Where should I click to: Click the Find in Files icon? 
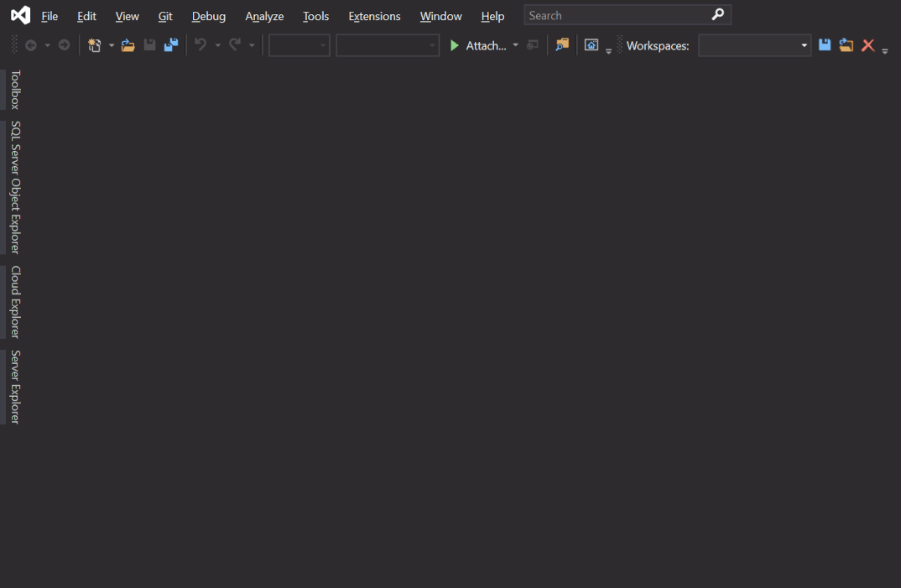click(562, 45)
